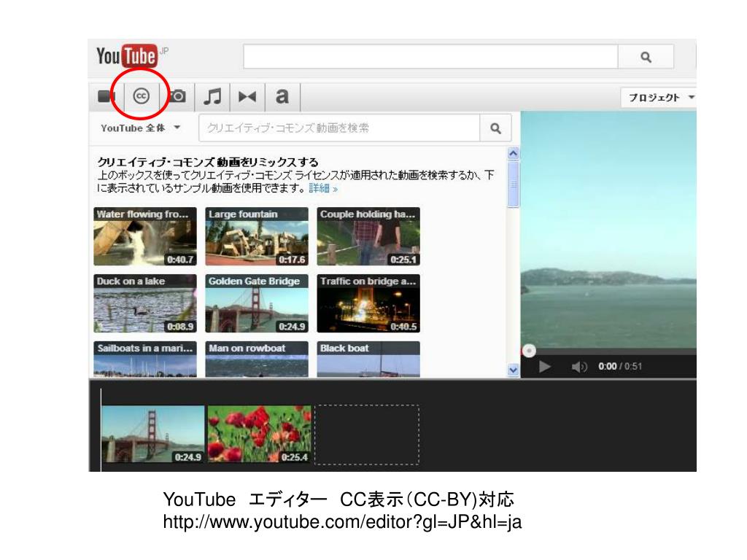747x560 pixels.
Task: Click the Creative Commons search magnifier button
Action: [495, 128]
